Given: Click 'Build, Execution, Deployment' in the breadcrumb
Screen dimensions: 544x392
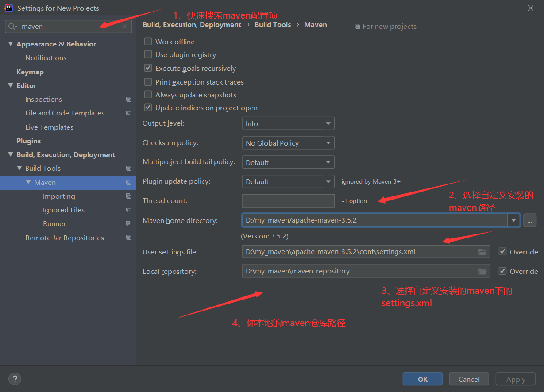Looking at the screenshot, I should pos(192,25).
